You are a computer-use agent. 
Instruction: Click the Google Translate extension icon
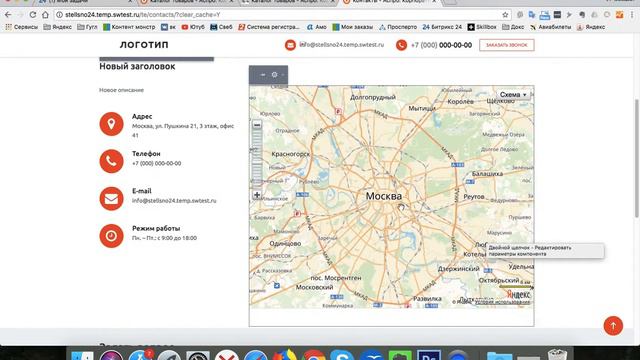pyautogui.click(x=531, y=15)
